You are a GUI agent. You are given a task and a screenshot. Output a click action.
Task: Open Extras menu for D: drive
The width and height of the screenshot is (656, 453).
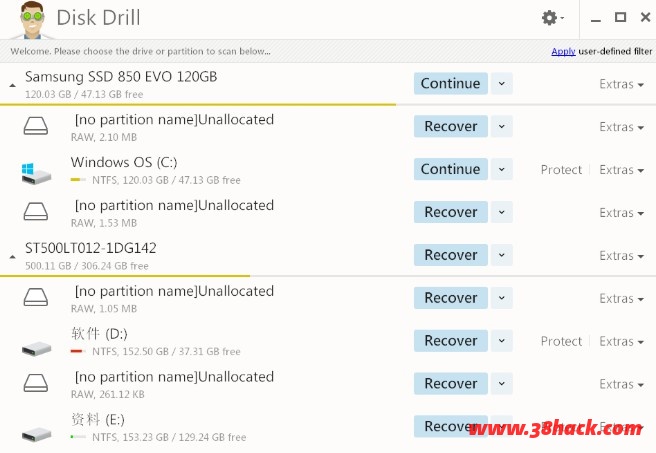pos(621,341)
